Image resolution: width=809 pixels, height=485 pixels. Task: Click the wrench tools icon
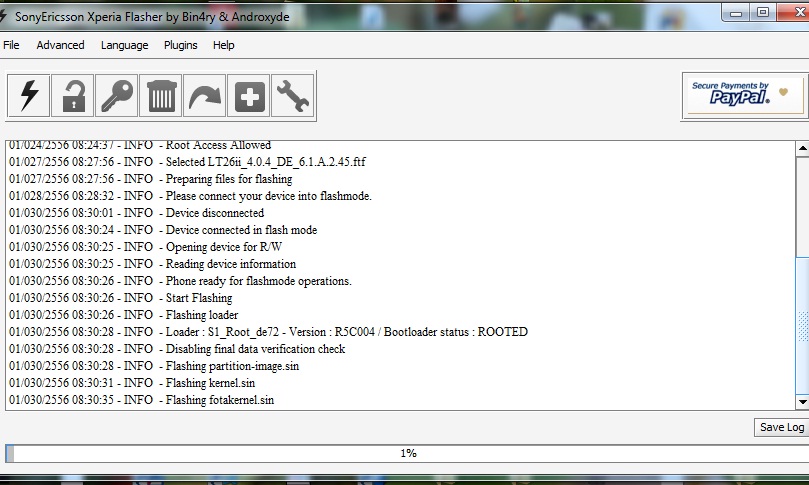[293, 95]
